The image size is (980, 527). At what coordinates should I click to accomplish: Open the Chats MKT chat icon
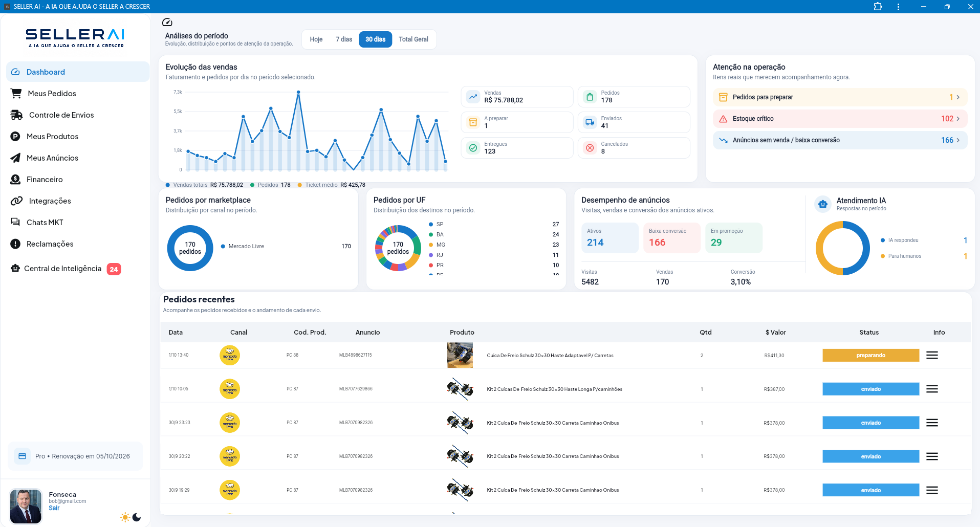pos(15,222)
